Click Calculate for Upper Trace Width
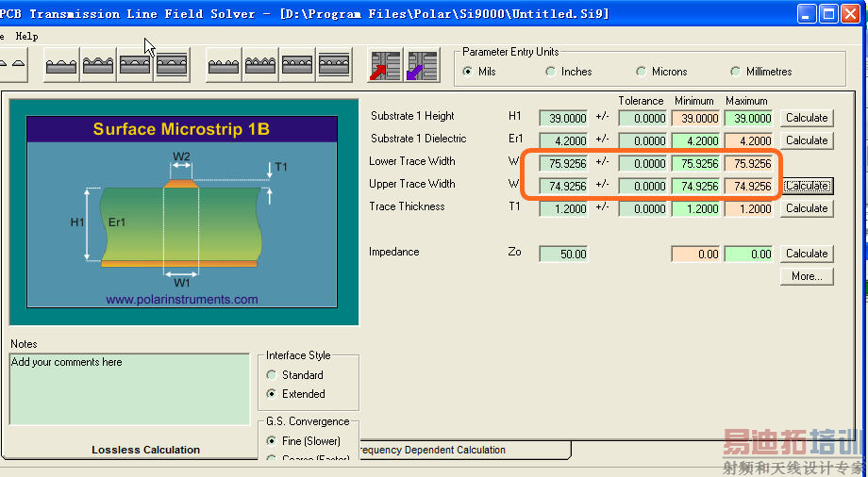The height and width of the screenshot is (477, 868). click(x=807, y=186)
